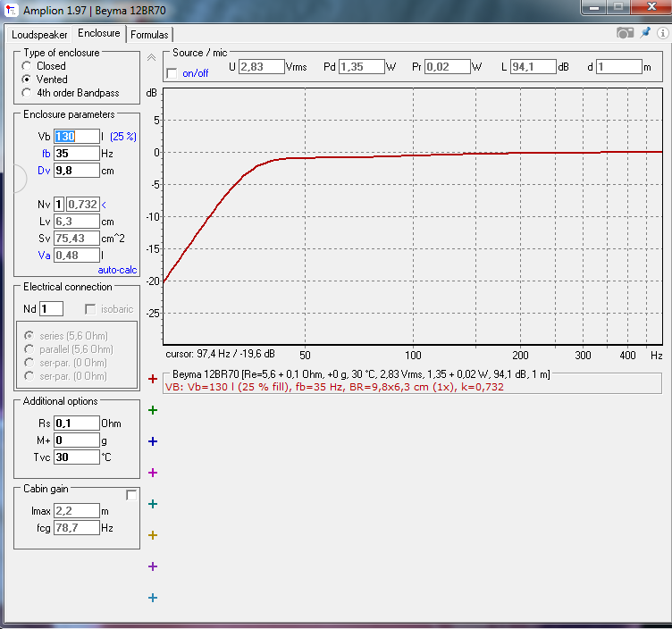
Task: Add a curve with the orange plus icon
Action: (153, 535)
